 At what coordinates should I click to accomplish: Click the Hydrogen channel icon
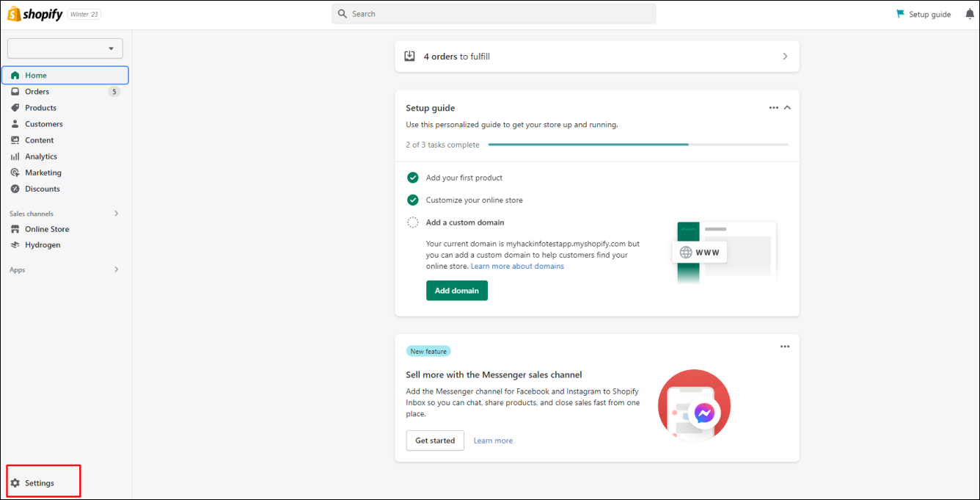15,245
